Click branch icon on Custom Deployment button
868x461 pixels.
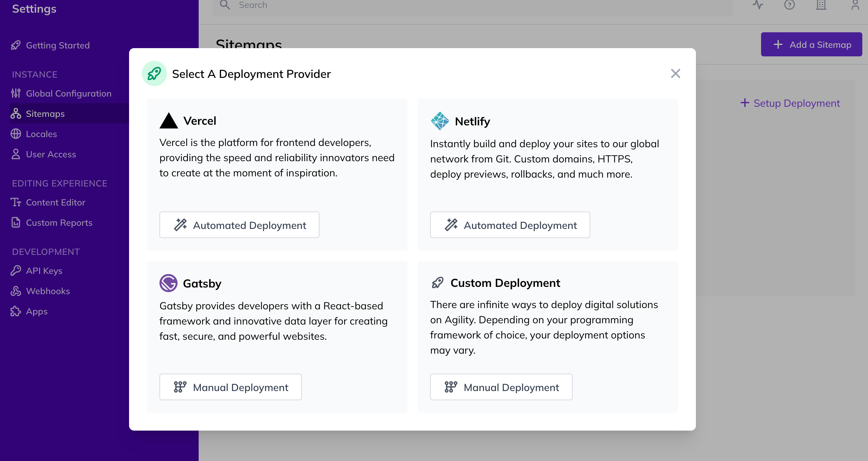point(451,387)
